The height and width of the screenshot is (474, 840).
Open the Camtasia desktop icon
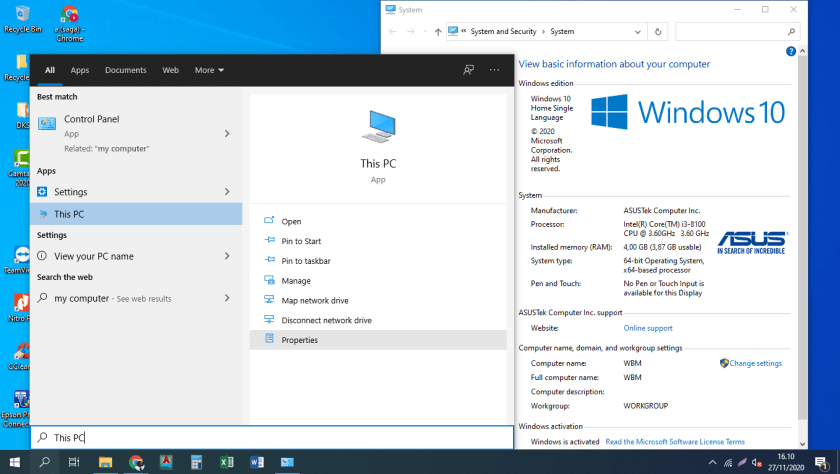coord(20,168)
